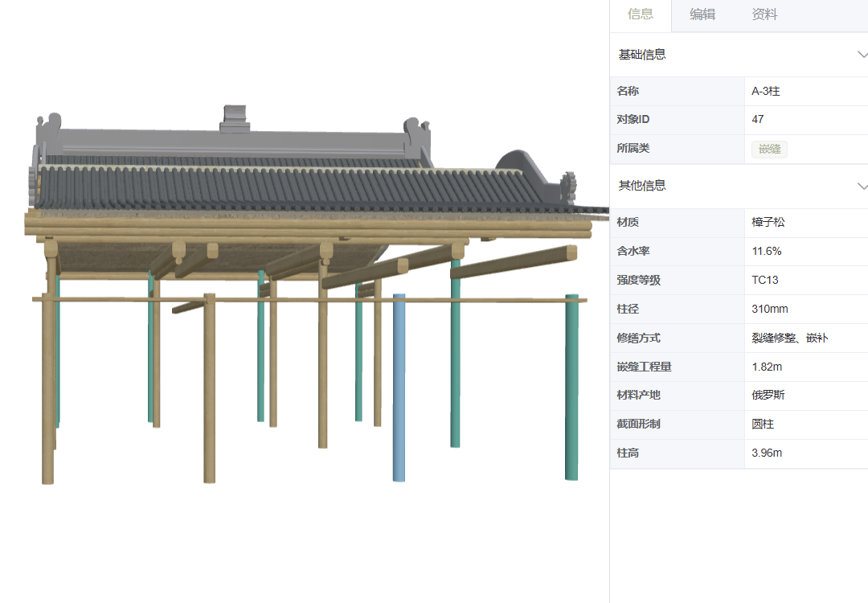This screenshot has width=868, height=603.
Task: Click the 嵌缝 category tag
Action: 769,149
